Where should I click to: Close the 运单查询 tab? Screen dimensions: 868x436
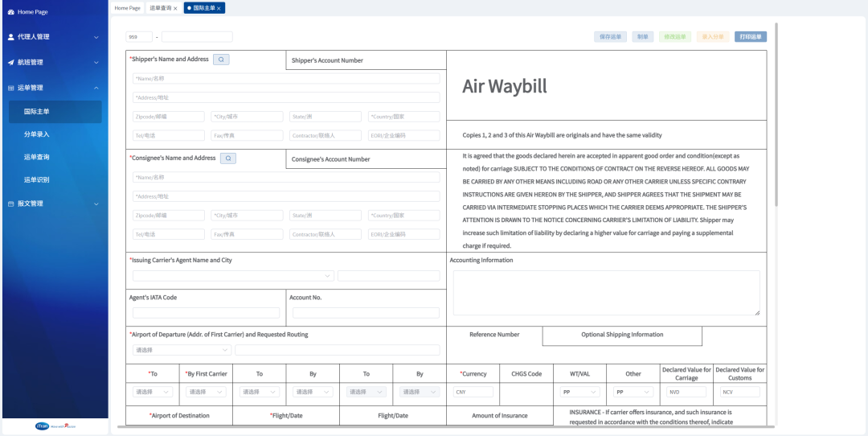(x=175, y=8)
